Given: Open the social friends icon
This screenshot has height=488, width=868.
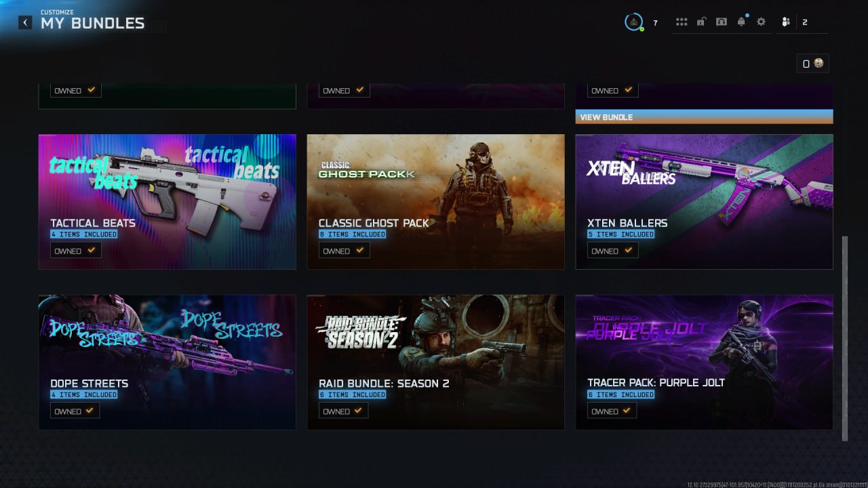Looking at the screenshot, I should 785,22.
